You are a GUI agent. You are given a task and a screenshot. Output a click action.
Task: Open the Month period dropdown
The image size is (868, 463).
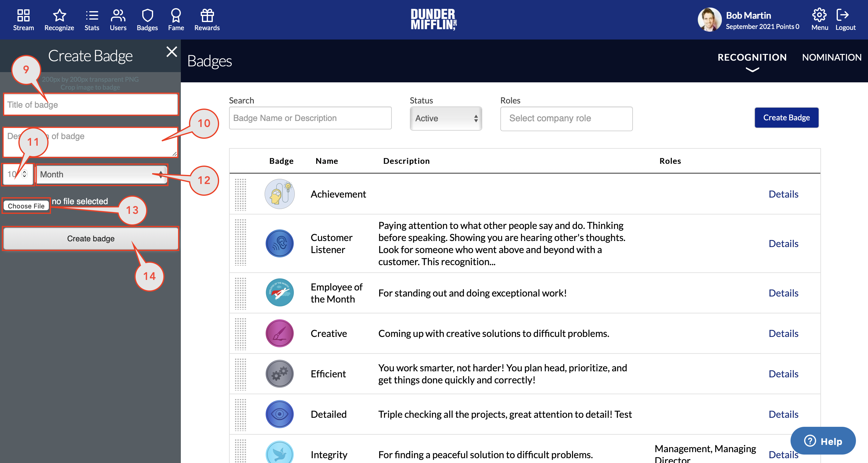[102, 174]
